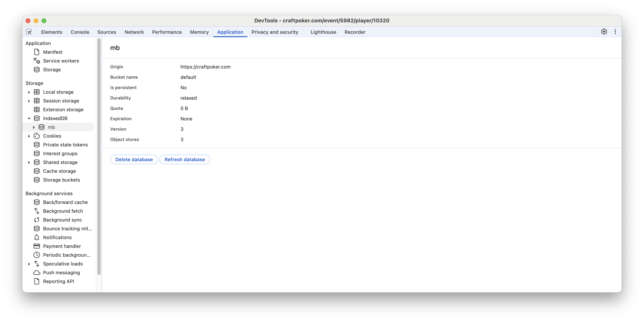Open DevTools settings gear
The image size is (644, 322).
point(604,32)
